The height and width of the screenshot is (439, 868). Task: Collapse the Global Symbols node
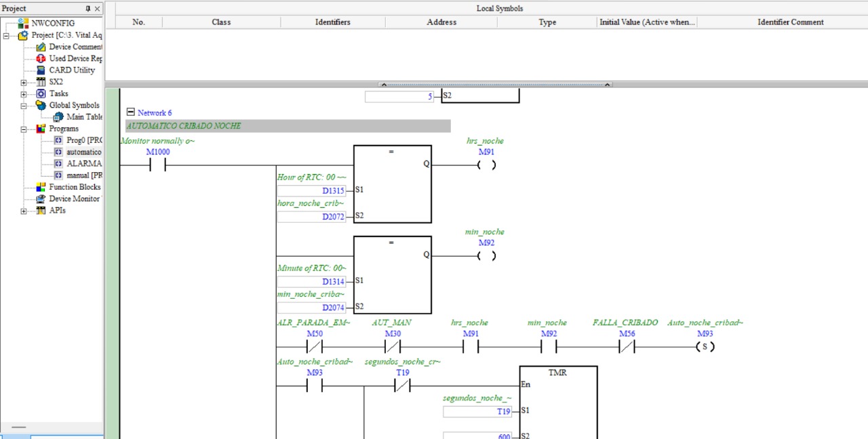tap(24, 105)
